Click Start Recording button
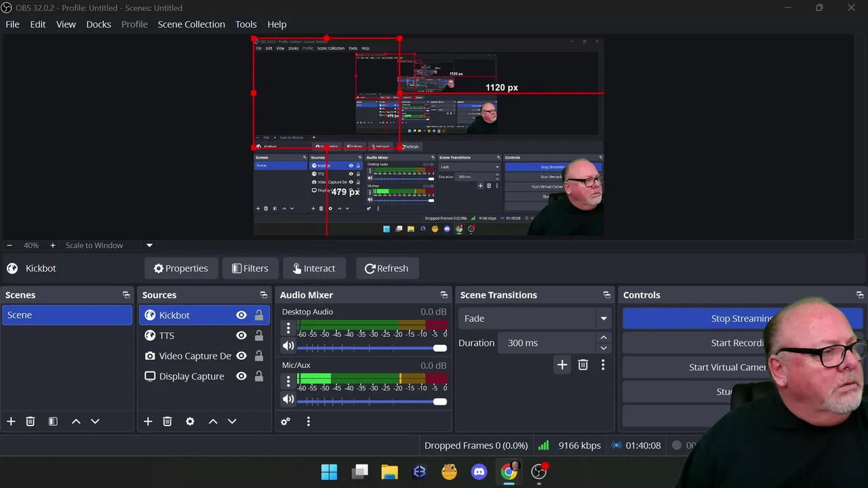868x488 pixels. pos(743,343)
